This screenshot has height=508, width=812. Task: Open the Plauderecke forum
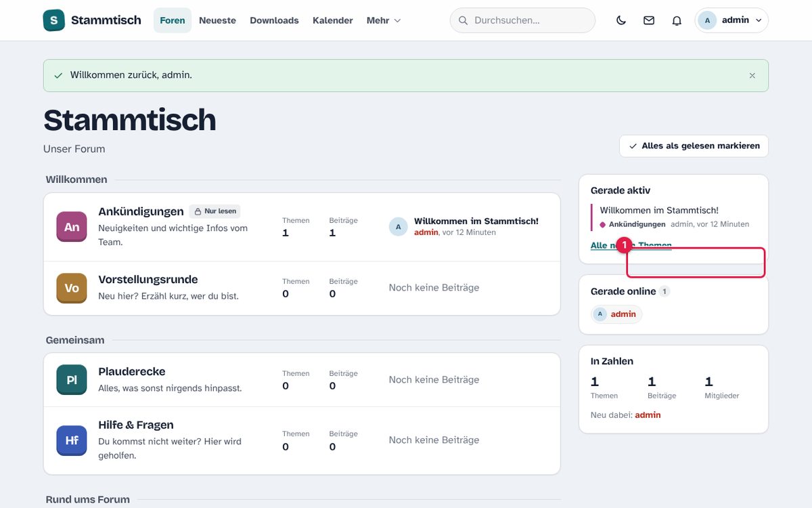[132, 371]
